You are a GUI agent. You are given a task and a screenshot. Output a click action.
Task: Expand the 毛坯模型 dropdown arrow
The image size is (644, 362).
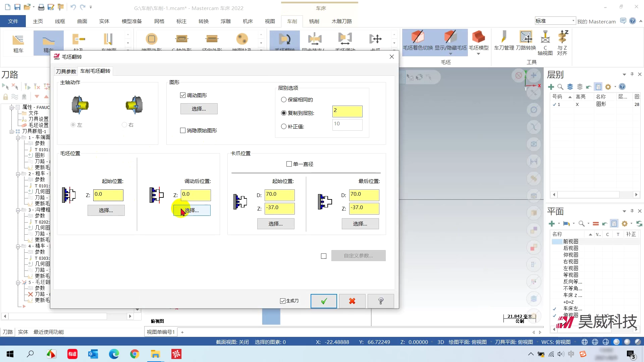pos(478,54)
